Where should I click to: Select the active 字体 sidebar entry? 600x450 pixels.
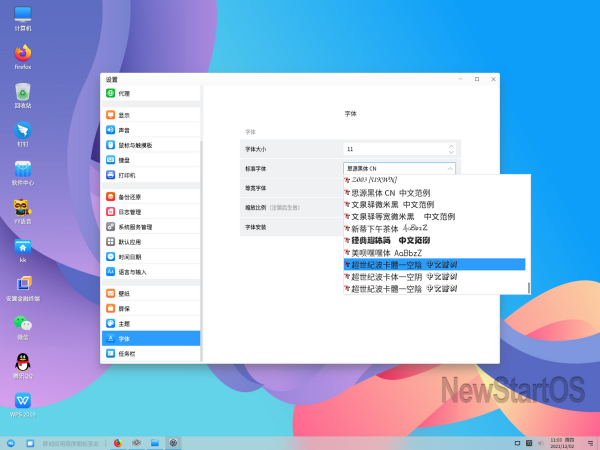click(x=151, y=339)
